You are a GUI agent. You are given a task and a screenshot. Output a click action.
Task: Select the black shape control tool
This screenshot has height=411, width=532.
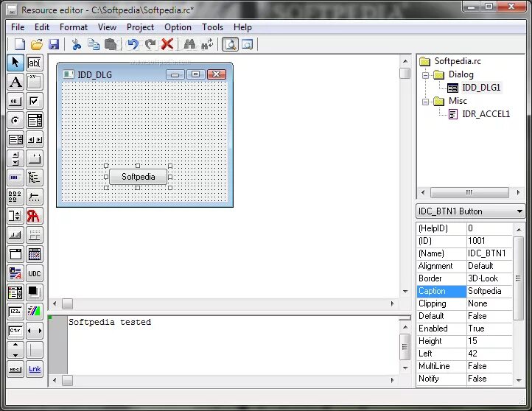point(35,292)
